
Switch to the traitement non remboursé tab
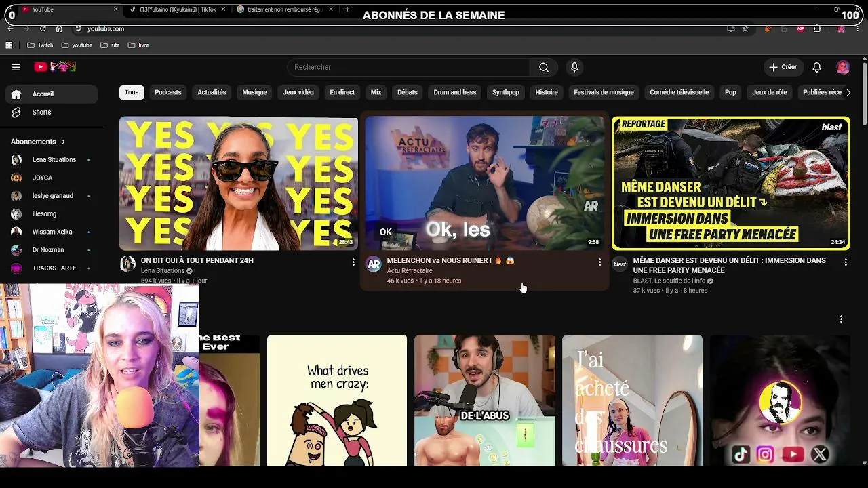tap(285, 9)
